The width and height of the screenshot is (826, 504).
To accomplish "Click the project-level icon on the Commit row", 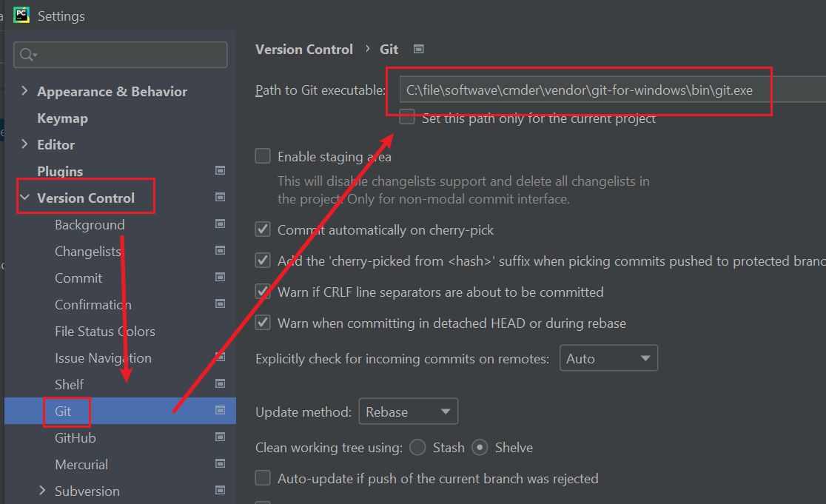I will point(221,277).
